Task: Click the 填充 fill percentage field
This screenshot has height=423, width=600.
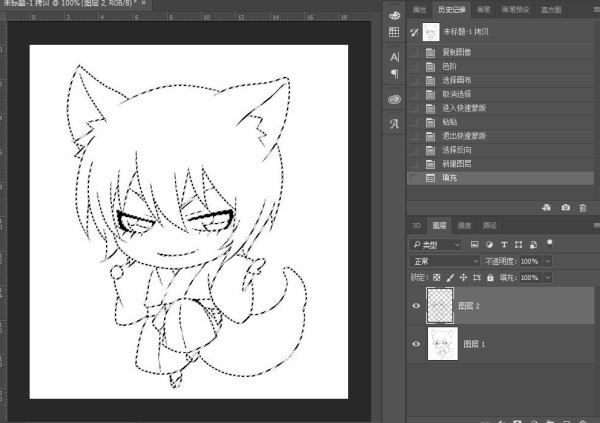Action: click(x=528, y=277)
